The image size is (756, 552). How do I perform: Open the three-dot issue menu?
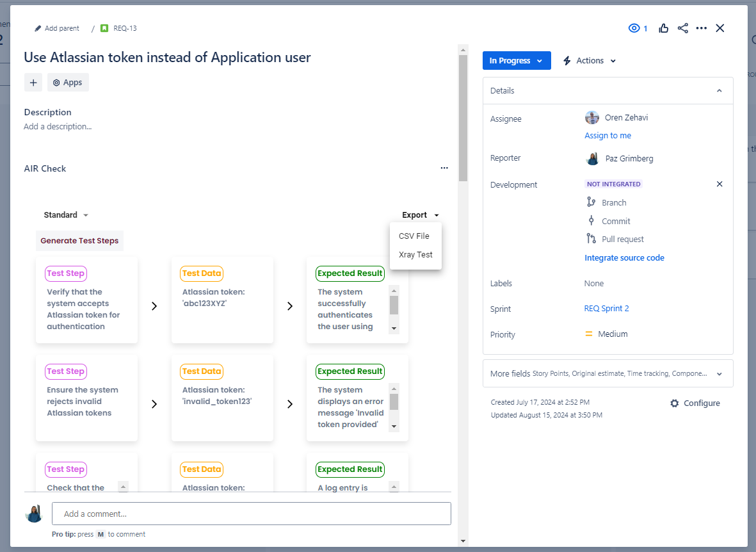click(x=702, y=28)
